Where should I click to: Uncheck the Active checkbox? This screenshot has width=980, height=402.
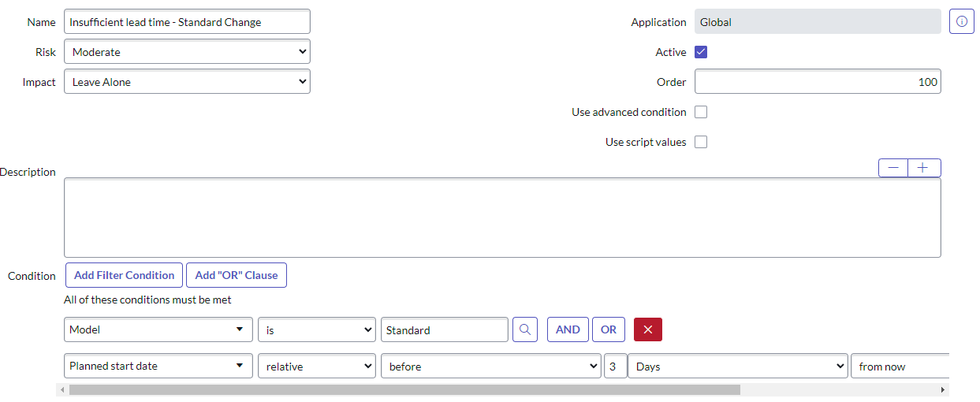(701, 52)
